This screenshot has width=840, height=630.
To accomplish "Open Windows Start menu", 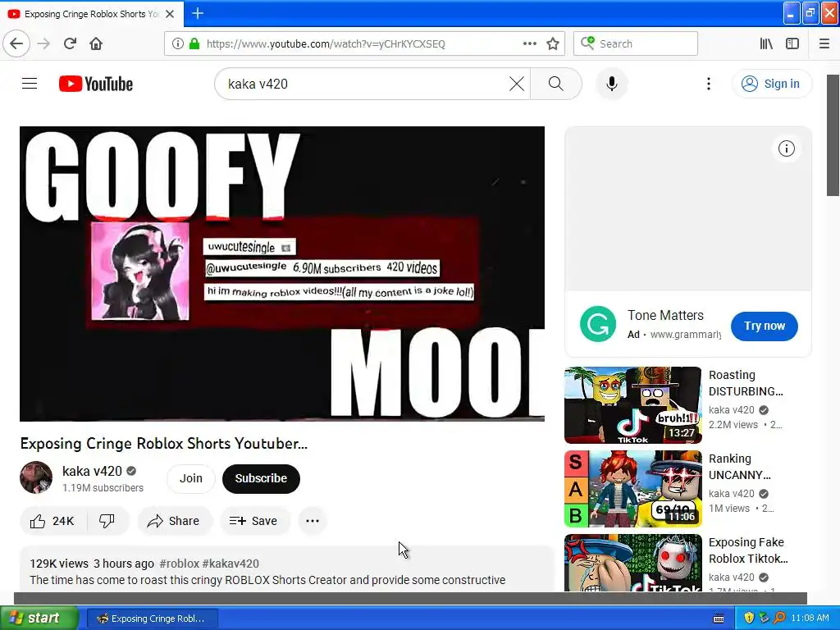I will [39, 618].
